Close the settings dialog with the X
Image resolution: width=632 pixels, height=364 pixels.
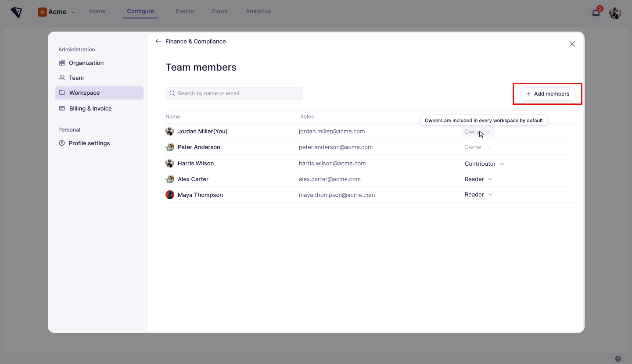pyautogui.click(x=572, y=44)
